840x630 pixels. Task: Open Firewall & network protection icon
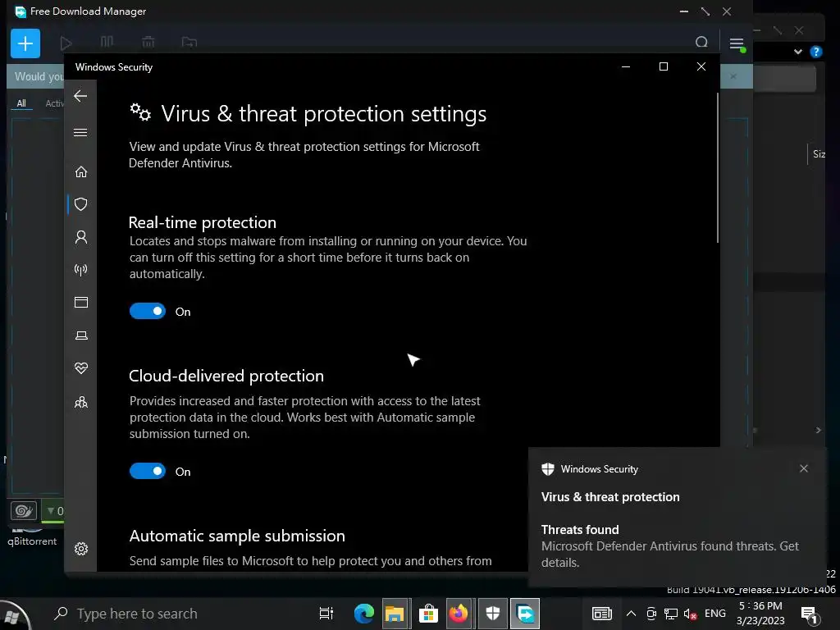pyautogui.click(x=81, y=269)
